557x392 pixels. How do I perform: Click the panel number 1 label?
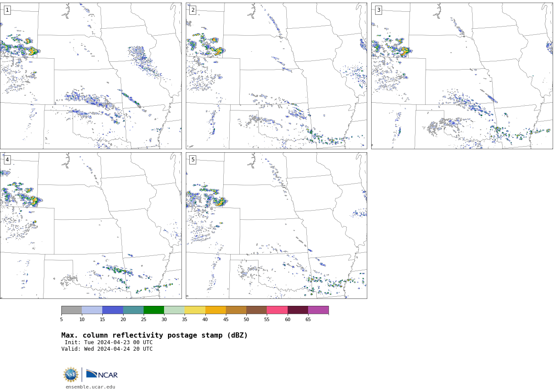pyautogui.click(x=7, y=10)
